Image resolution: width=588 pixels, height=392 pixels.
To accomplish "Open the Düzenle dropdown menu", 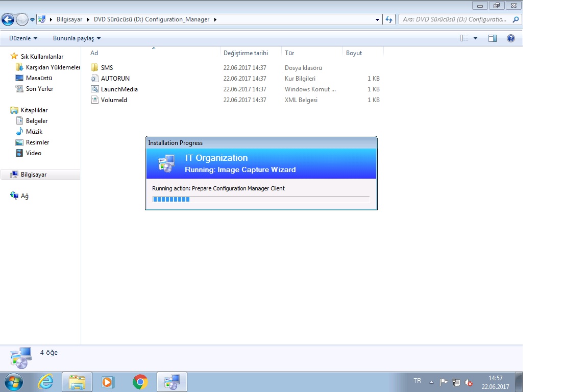I will (x=23, y=38).
